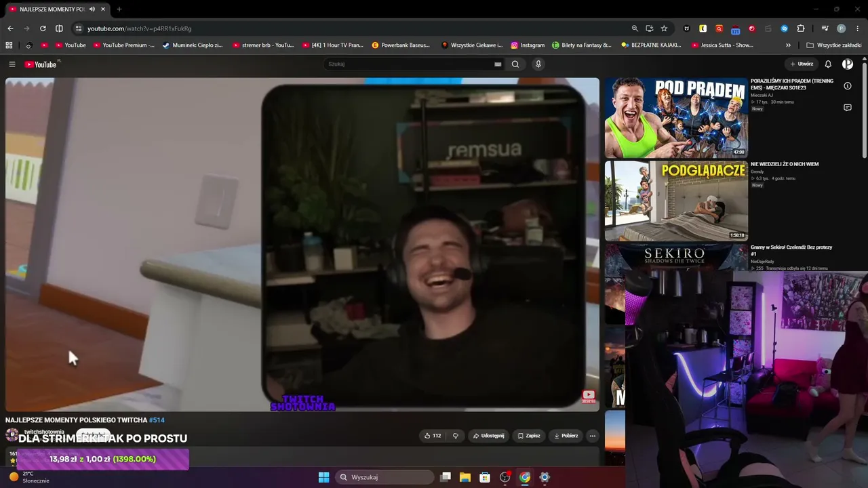Open the twitchshotownia channel avatar

coord(12,434)
